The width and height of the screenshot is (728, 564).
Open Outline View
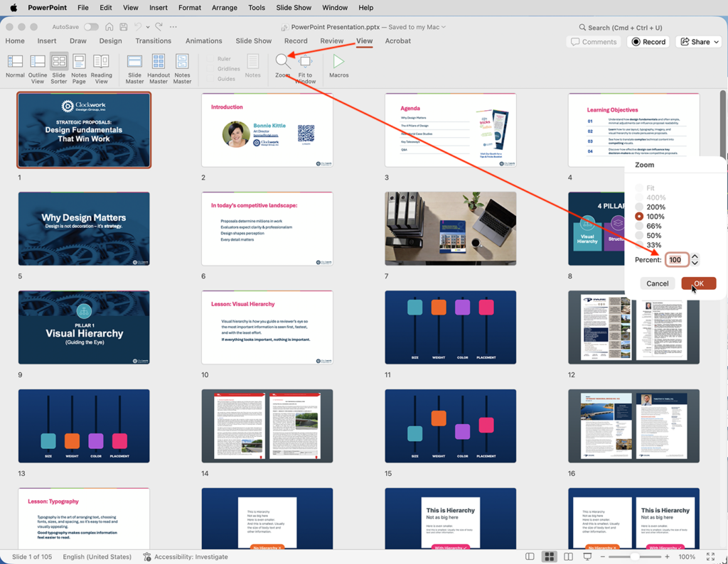(x=38, y=69)
